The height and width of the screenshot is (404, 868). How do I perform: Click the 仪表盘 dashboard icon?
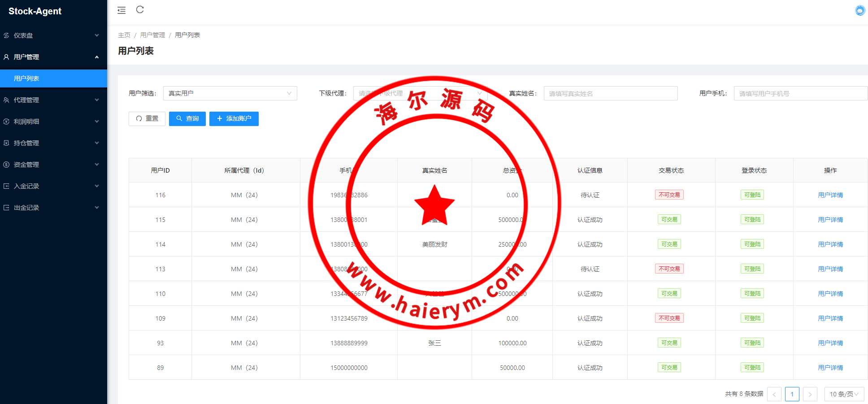tap(6, 35)
